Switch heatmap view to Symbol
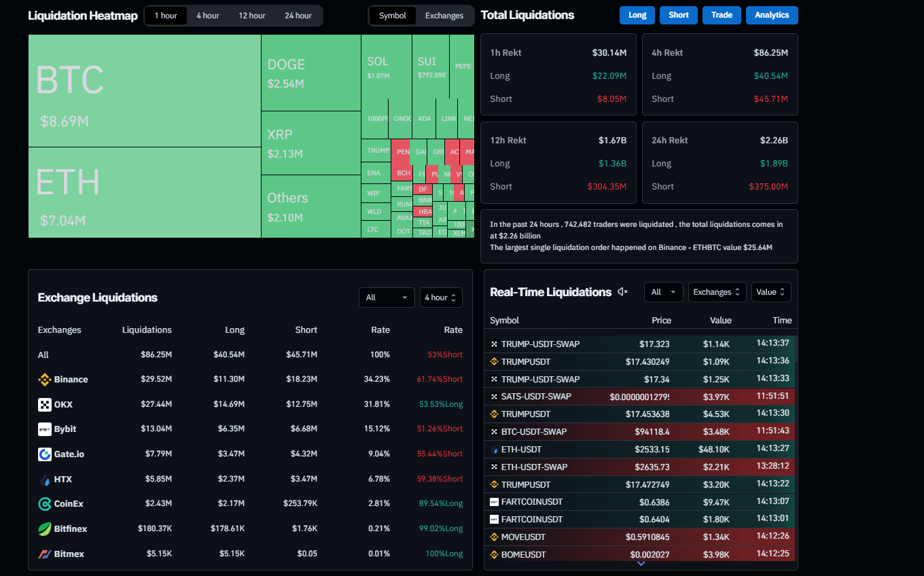The width and height of the screenshot is (924, 576). [393, 16]
